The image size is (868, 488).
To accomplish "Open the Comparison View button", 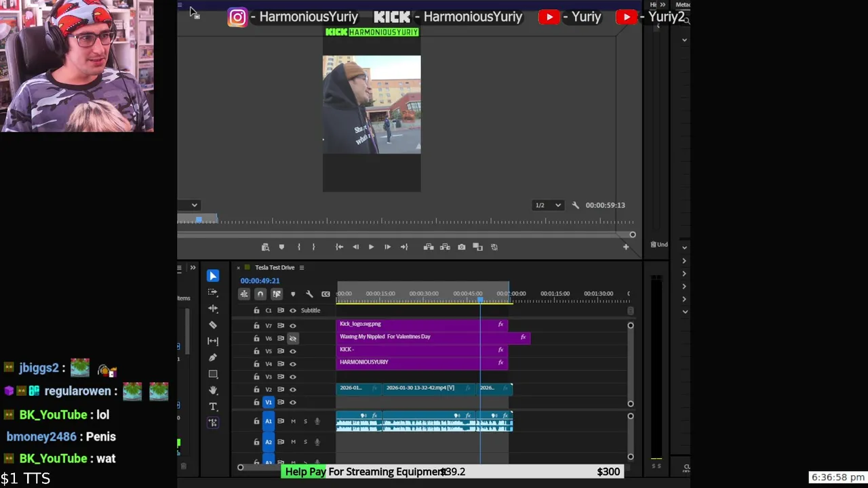I will coord(477,247).
